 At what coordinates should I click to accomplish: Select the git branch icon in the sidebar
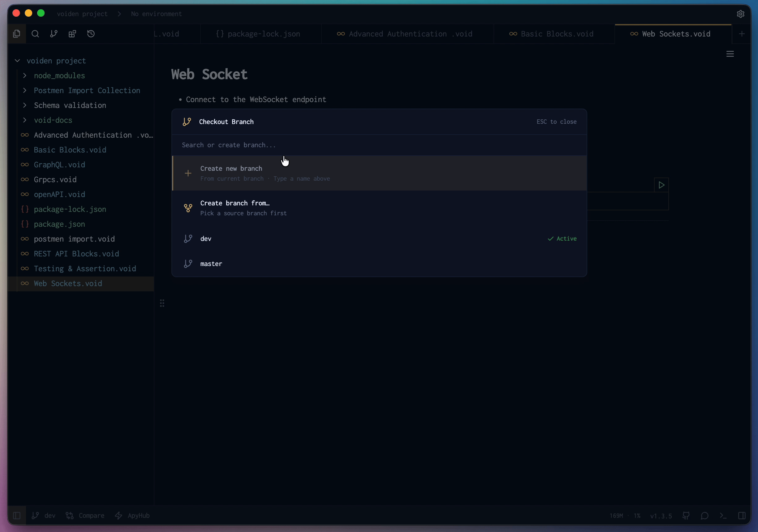pos(54,34)
